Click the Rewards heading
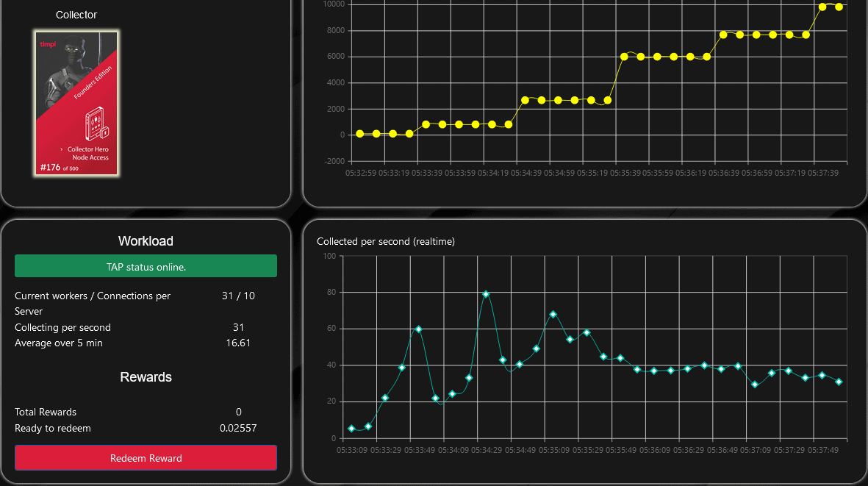The width and height of the screenshot is (868, 486). 146,377
